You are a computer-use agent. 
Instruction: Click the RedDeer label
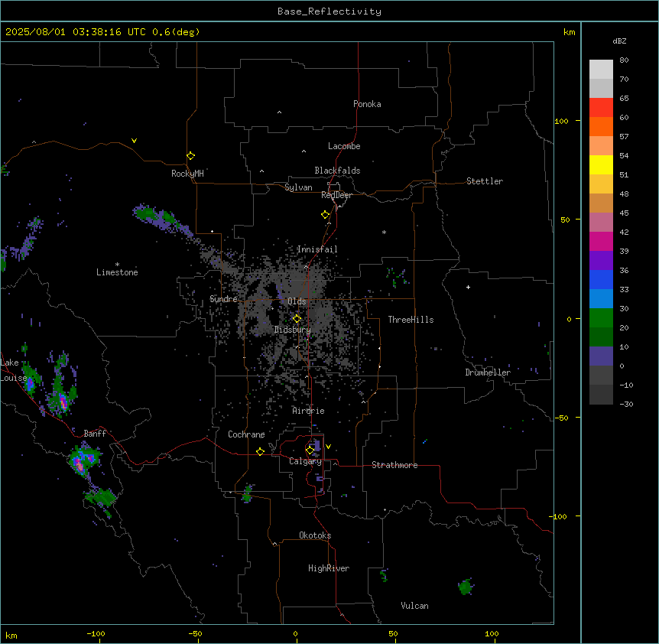pos(336,195)
